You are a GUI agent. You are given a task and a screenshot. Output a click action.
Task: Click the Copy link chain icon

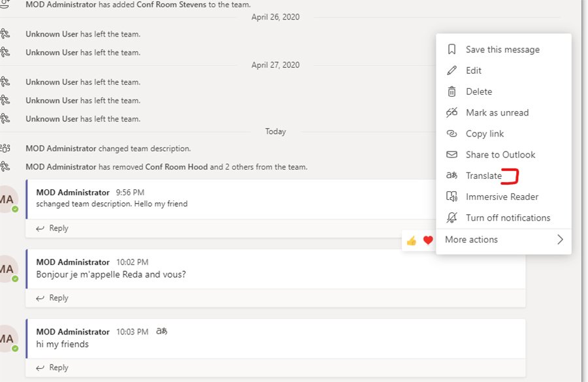(452, 133)
